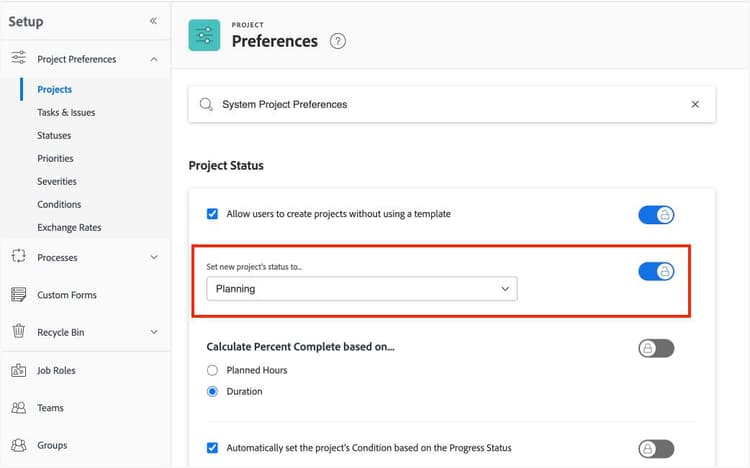This screenshot has height=468, width=750.
Task: Collapse the Setup sidebar panel
Action: coord(153,21)
